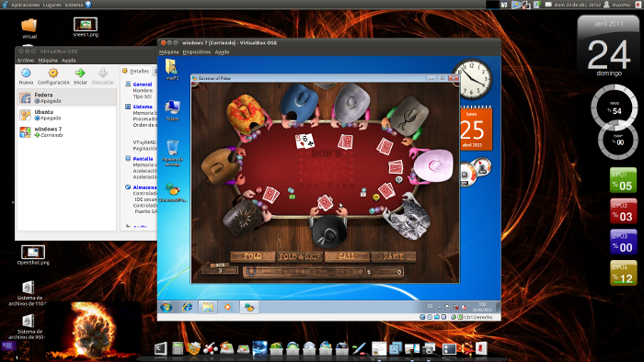Open the Archivo menu in VirtualBox OSE
This screenshot has width=644, height=362.
[26, 61]
